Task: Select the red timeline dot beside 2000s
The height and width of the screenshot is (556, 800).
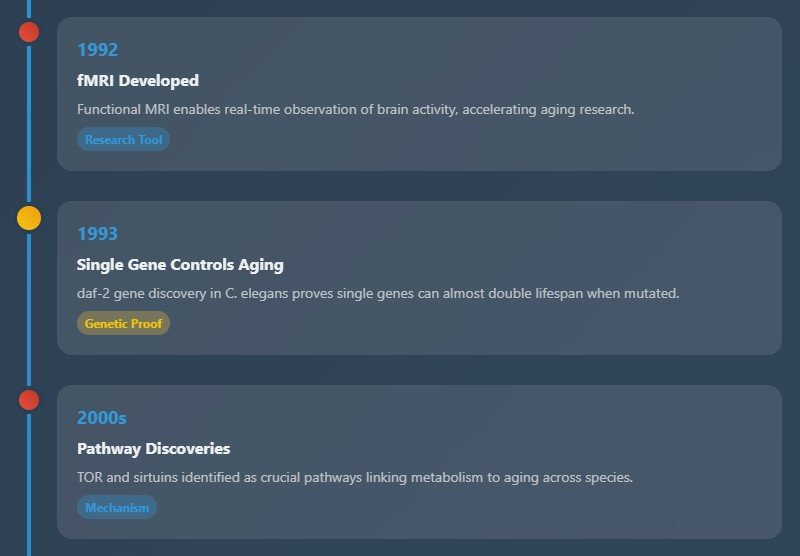Action: 29,400
